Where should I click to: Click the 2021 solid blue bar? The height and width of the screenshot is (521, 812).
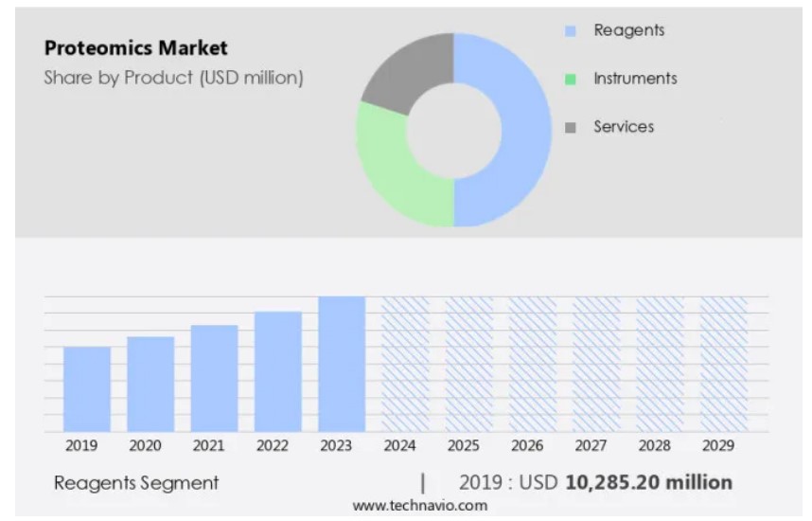[214, 379]
